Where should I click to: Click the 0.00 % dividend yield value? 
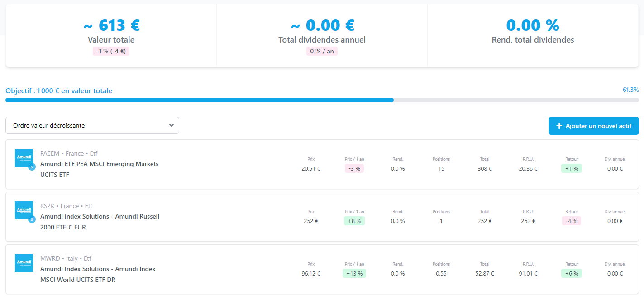(x=533, y=24)
